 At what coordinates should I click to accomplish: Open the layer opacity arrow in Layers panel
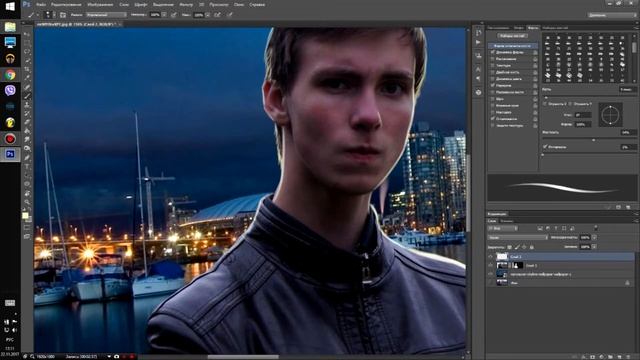coord(594,238)
